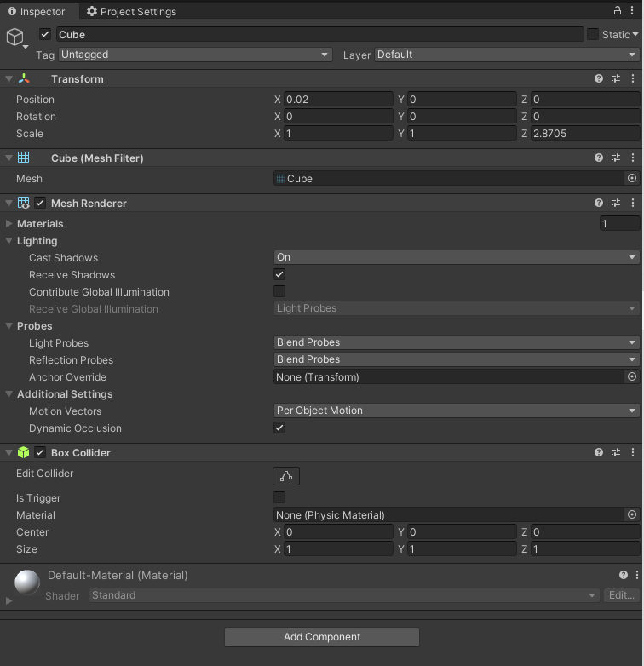
Task: Open the Reflection Probes dropdown
Action: [457, 359]
